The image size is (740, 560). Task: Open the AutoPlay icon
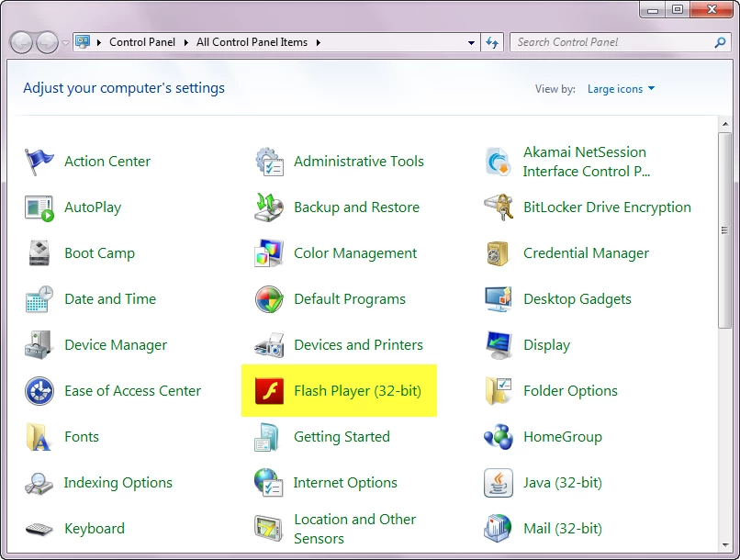[39, 207]
